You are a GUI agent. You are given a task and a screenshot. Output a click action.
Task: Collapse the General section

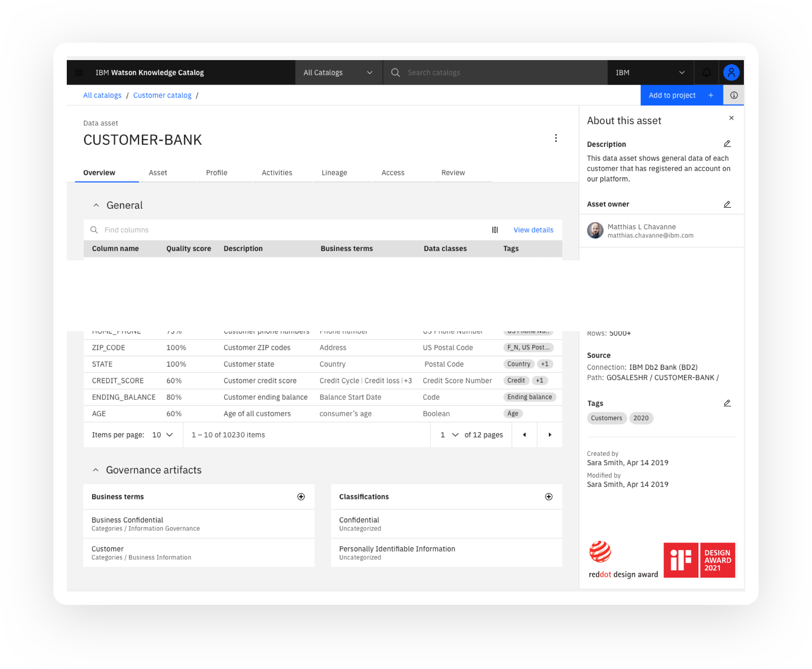click(x=96, y=205)
